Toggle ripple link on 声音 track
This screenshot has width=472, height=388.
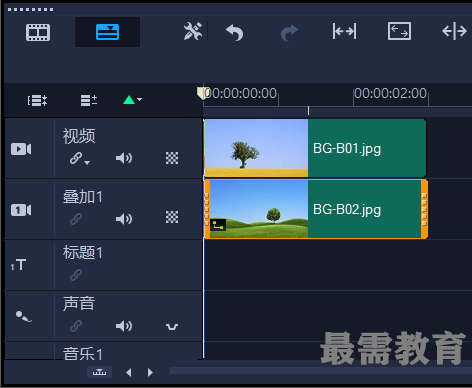pyautogui.click(x=76, y=326)
